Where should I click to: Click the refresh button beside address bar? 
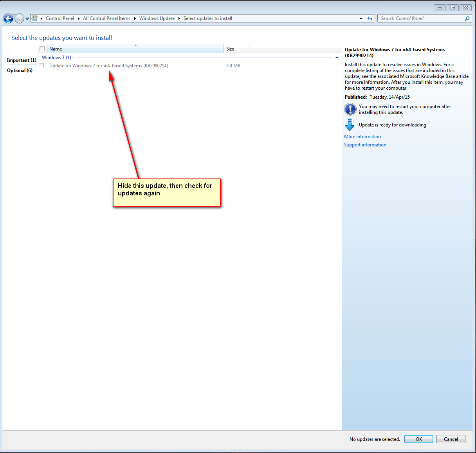(x=370, y=18)
